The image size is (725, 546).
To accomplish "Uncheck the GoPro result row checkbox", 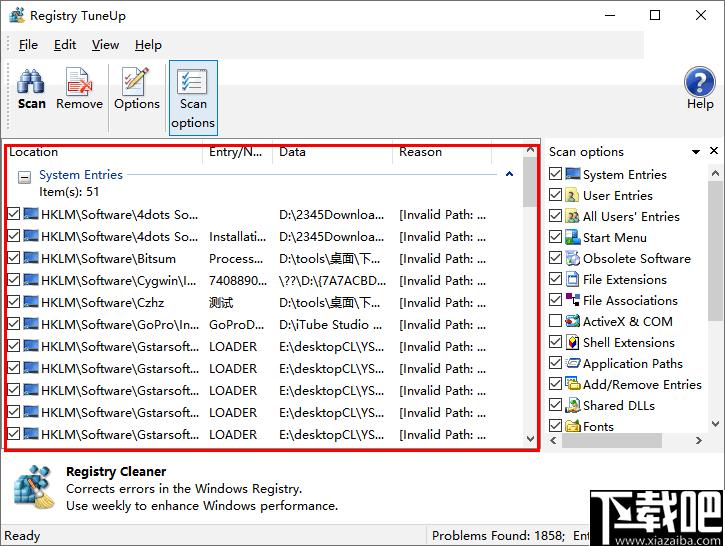I will pyautogui.click(x=14, y=324).
